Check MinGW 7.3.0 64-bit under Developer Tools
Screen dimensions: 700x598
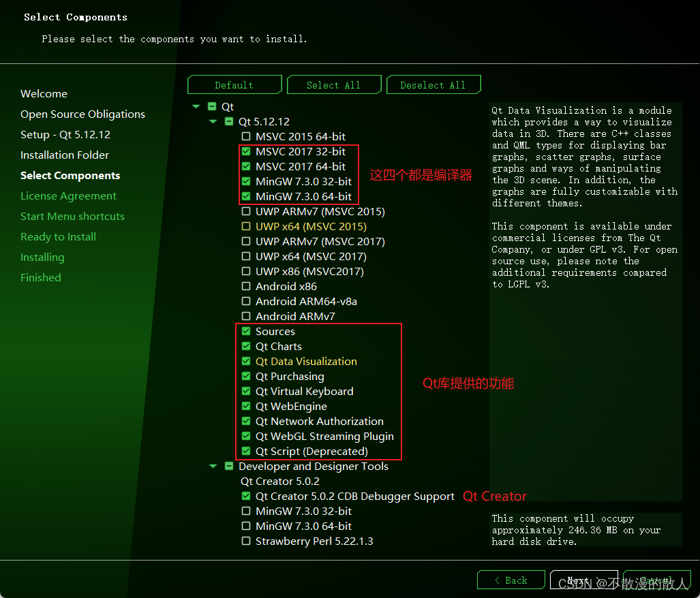tap(246, 526)
